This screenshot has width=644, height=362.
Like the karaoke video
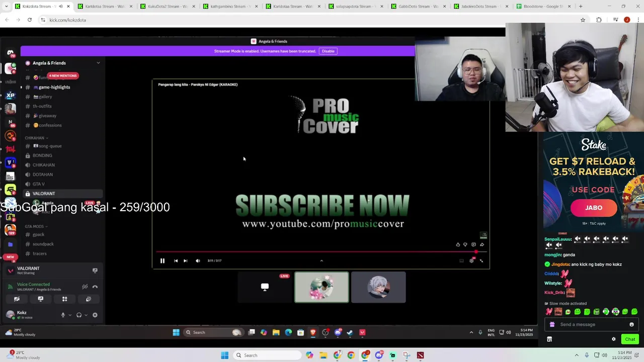[458, 245]
